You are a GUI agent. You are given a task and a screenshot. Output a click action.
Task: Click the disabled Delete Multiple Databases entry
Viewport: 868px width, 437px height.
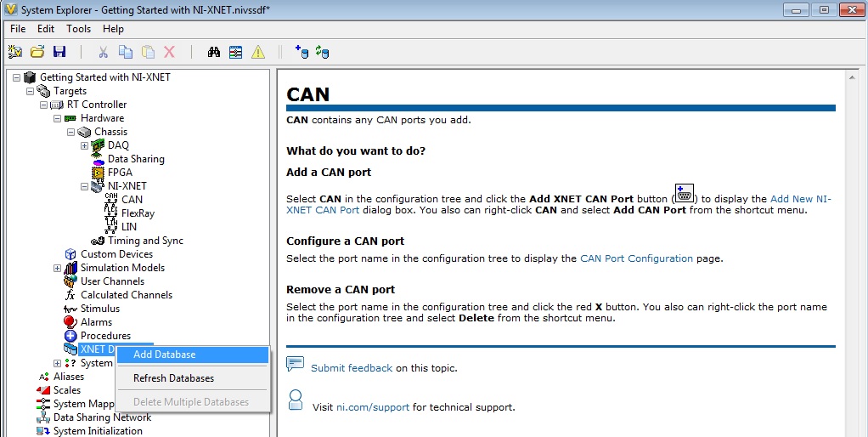192,402
